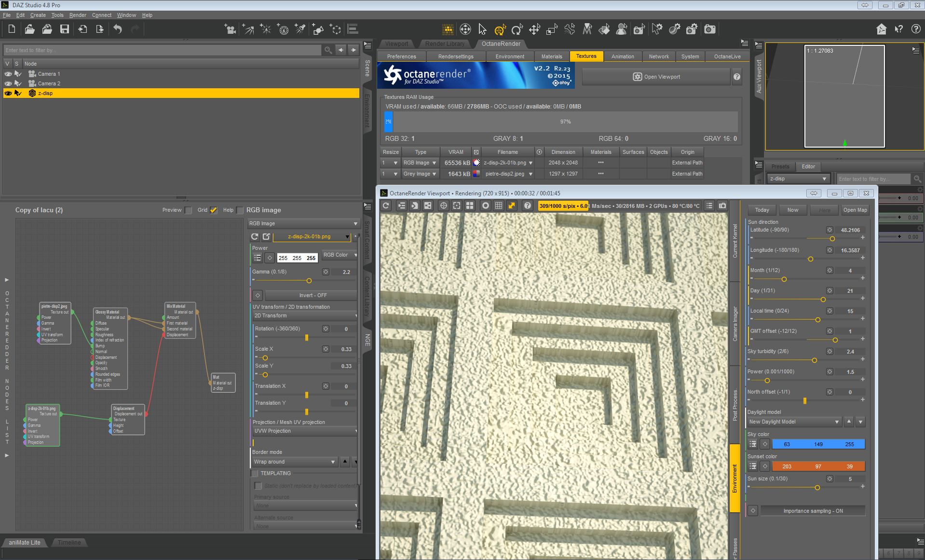925x560 pixels.
Task: Click the Undo arrow in the toolbar
Action: point(118,29)
